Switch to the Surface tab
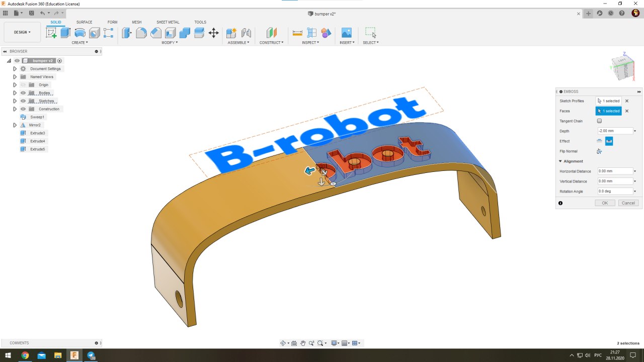The height and width of the screenshot is (362, 644). [x=85, y=22]
